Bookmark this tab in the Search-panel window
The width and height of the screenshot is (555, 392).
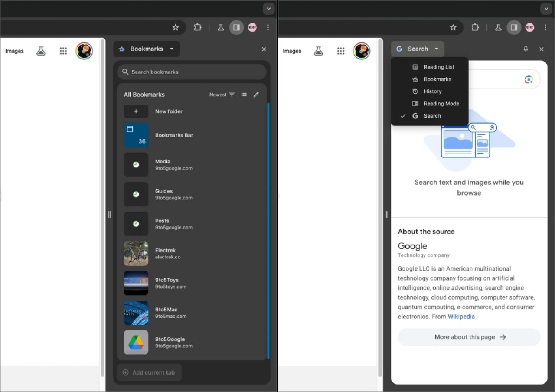coord(453,27)
